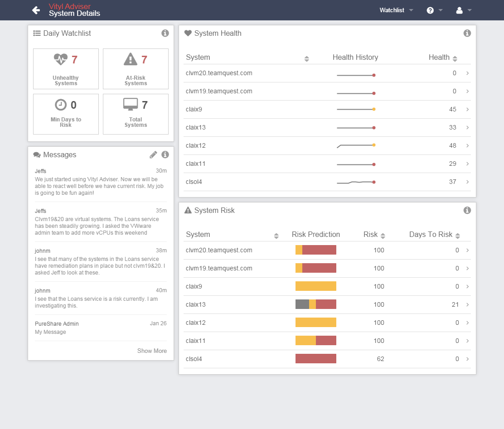Click the risk prediction bar for claix13
The height and width of the screenshot is (429, 504).
316,304
